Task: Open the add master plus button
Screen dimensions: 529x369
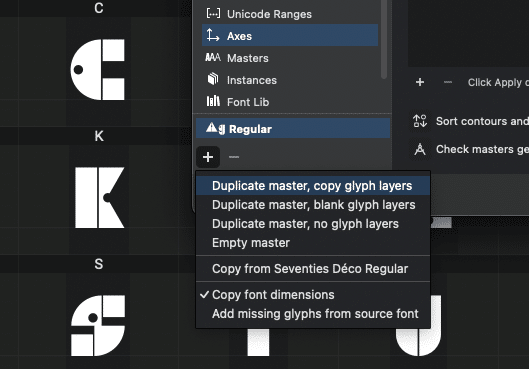Action: [208, 157]
